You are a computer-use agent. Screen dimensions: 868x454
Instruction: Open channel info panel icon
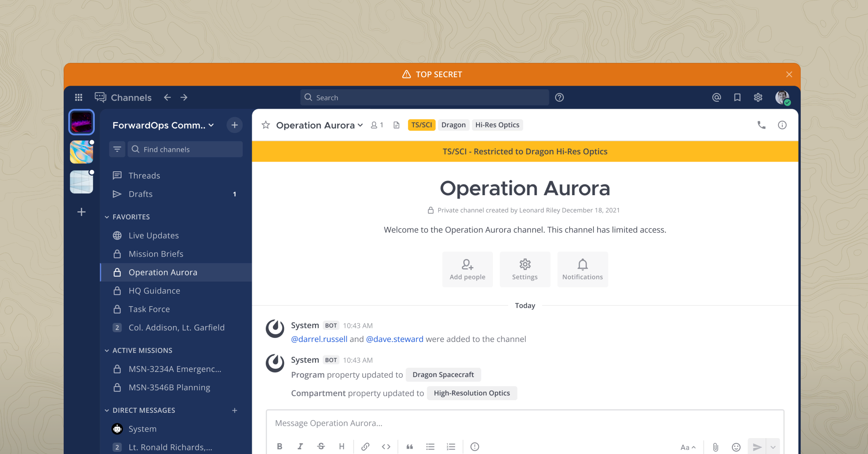click(x=782, y=125)
